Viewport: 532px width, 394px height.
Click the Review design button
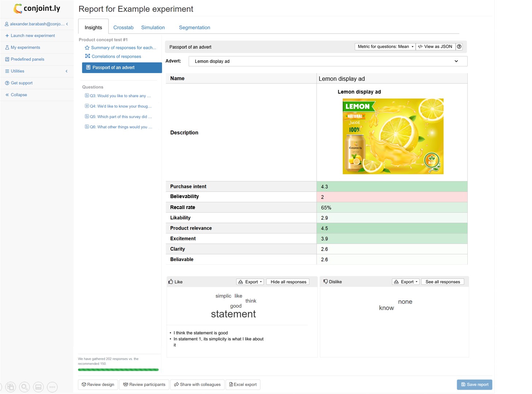tap(98, 384)
